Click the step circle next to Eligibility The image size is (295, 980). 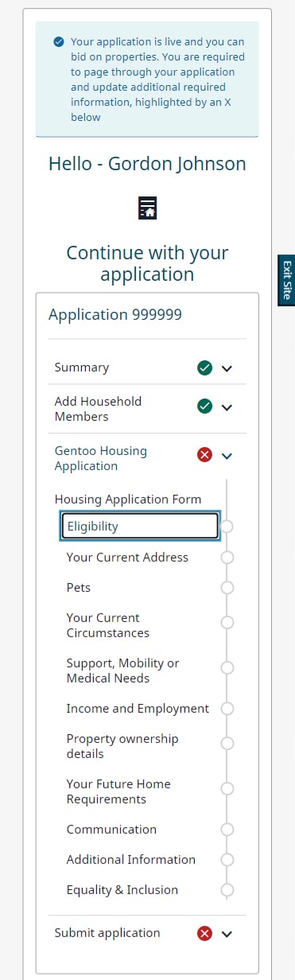coord(227,527)
